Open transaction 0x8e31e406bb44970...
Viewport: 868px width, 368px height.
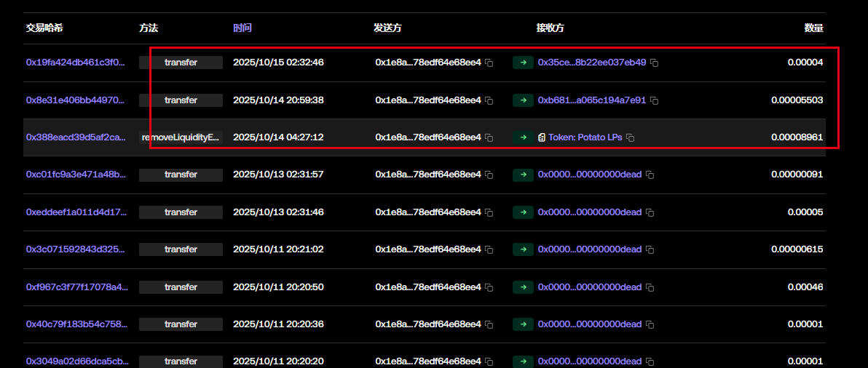pyautogui.click(x=75, y=100)
